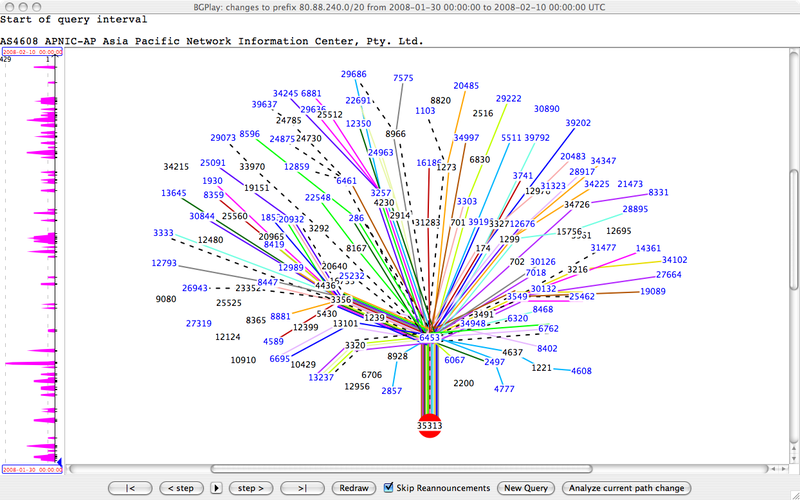
Task: Select the red origin node 35313
Action: pos(429,425)
